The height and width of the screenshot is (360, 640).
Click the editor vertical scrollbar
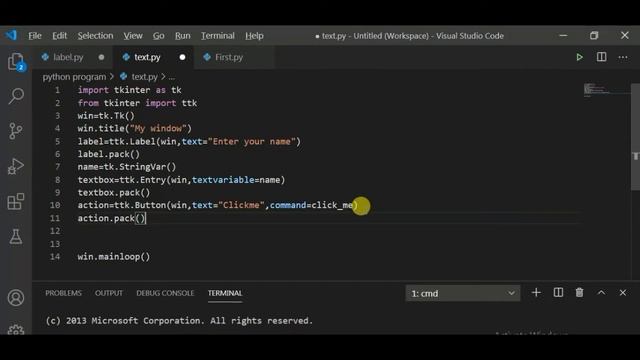[x=635, y=137]
